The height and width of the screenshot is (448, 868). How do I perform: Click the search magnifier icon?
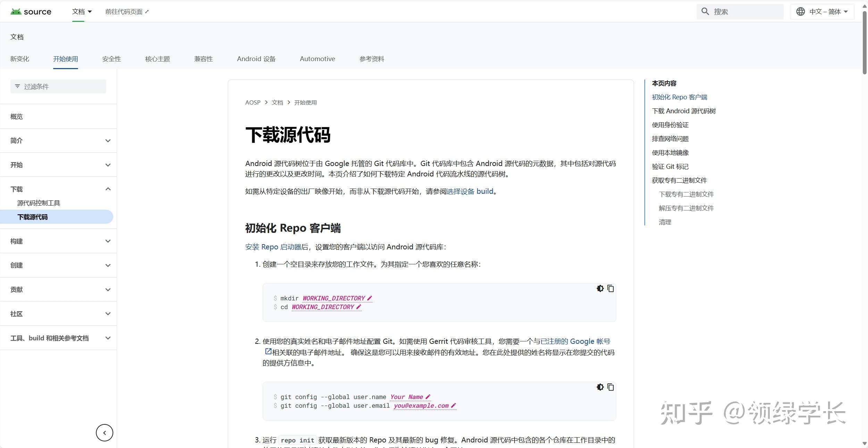705,11
